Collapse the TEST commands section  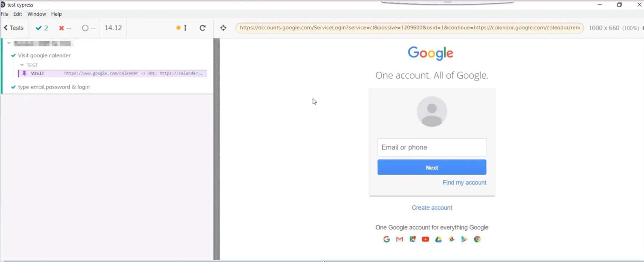click(x=22, y=65)
